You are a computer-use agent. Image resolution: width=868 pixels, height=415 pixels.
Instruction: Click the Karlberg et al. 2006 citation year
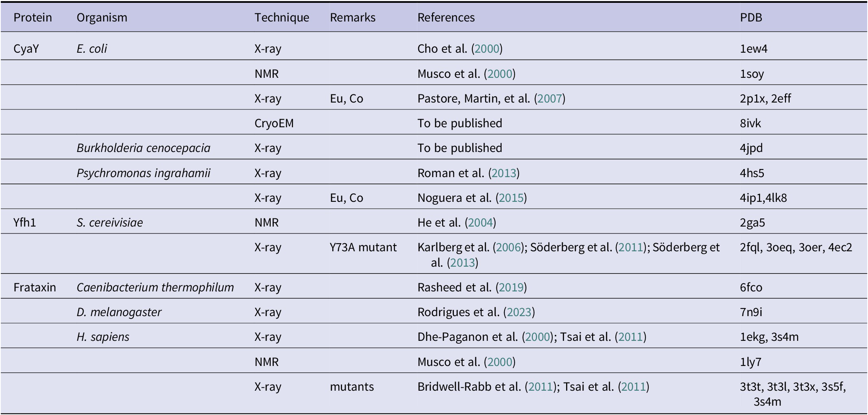click(509, 247)
